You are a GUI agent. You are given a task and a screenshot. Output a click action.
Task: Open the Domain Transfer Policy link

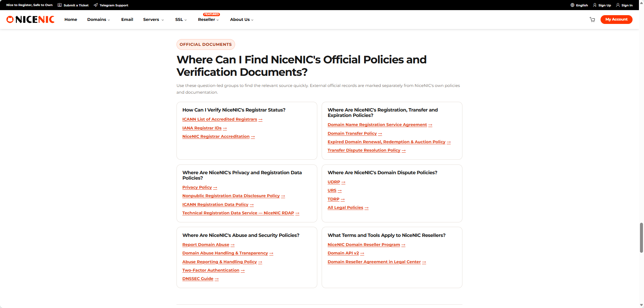(x=355, y=133)
